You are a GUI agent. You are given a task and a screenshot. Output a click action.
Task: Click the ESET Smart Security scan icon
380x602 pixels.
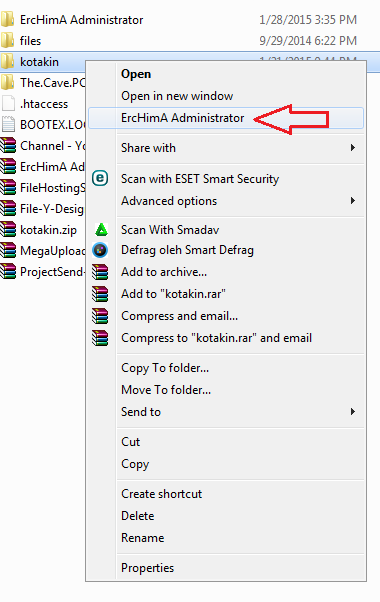click(100, 178)
